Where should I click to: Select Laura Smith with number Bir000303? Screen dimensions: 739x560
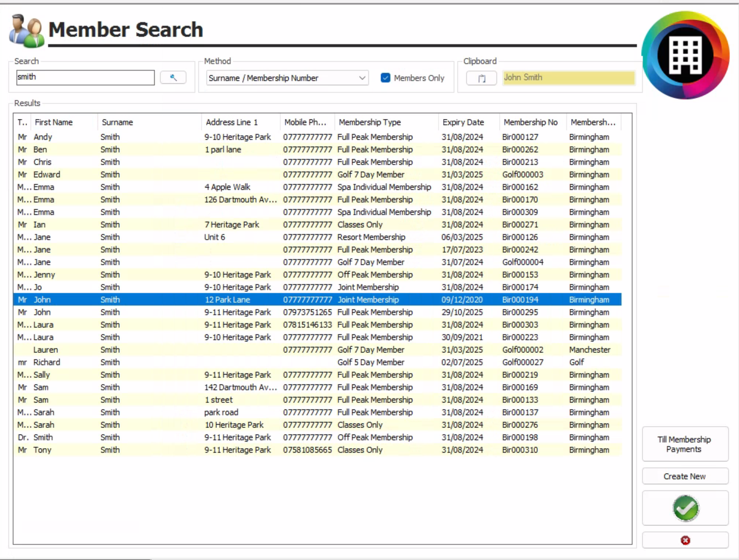pos(317,325)
